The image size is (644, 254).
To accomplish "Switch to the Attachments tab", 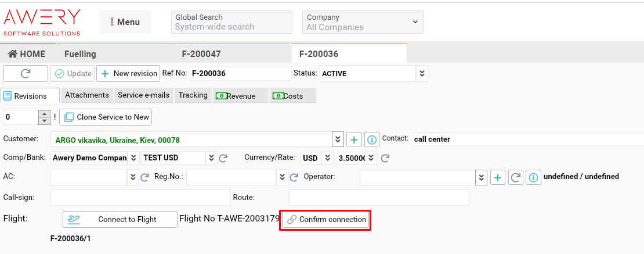I will coord(86,95).
